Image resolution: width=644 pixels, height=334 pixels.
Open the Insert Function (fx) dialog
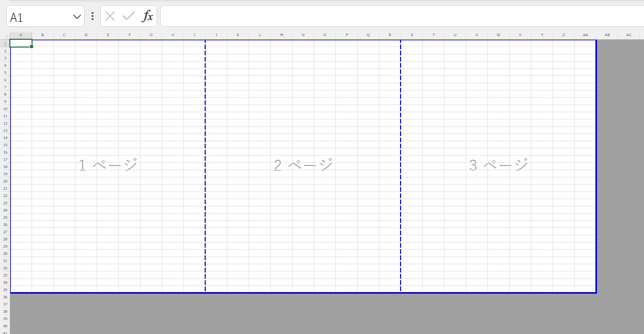(x=148, y=16)
